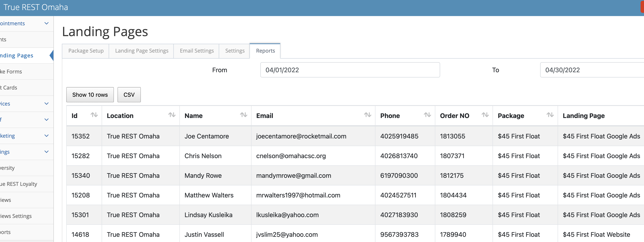Click Package column sort arrows
The height and width of the screenshot is (242, 644).
click(550, 115)
